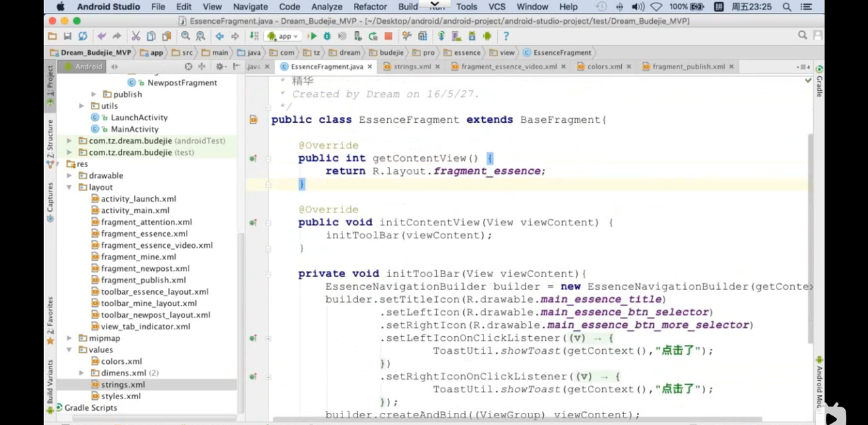The image size is (868, 425).
Task: Click the Save All floppy disk icon
Action: click(67, 36)
